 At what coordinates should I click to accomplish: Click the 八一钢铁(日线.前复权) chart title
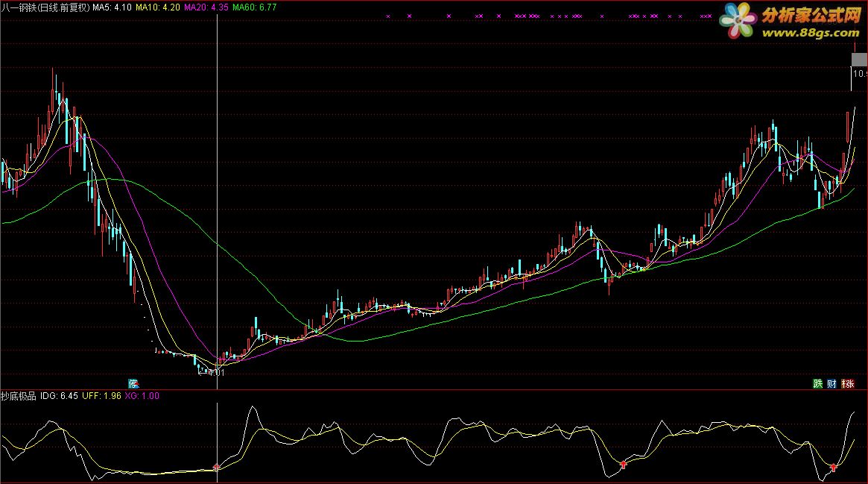coord(45,7)
